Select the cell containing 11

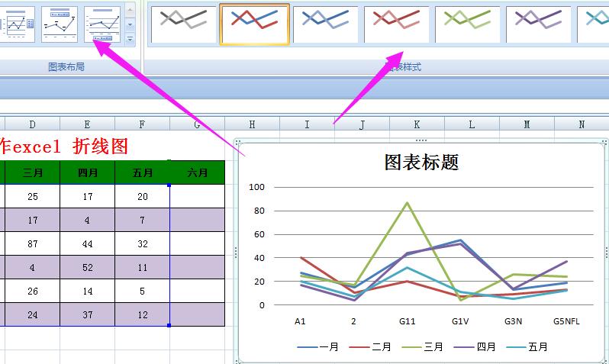click(143, 268)
